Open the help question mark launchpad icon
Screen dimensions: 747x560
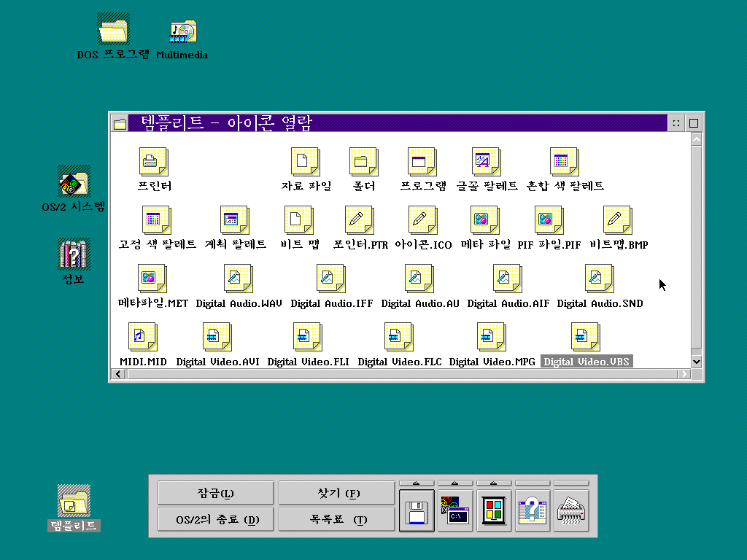tap(533, 511)
